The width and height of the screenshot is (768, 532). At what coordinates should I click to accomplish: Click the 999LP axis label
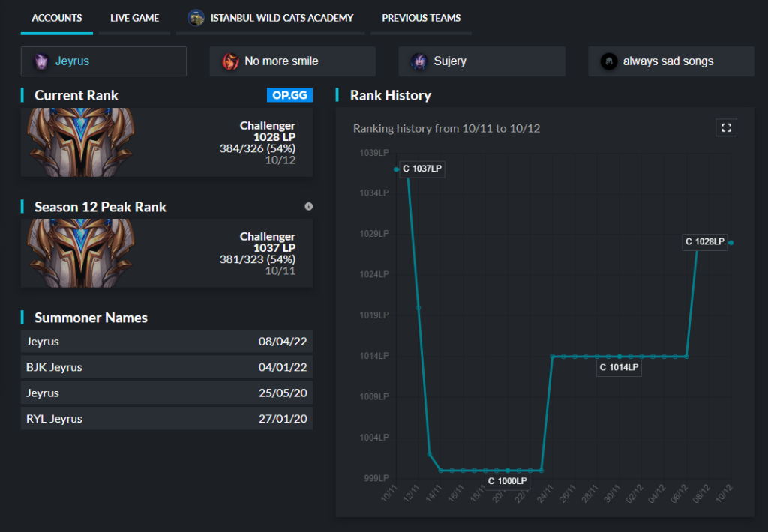[376, 478]
